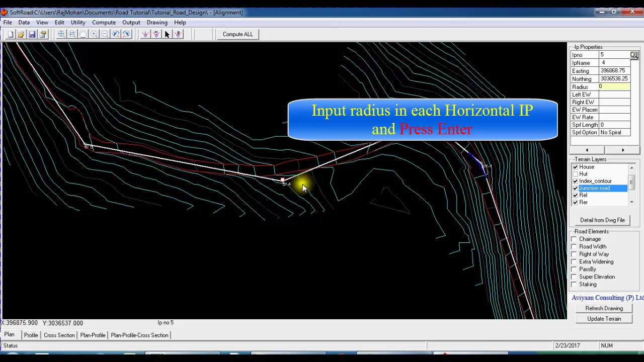The height and width of the screenshot is (362, 644).
Task: Select the move IP tool icon
Action: click(x=156, y=34)
